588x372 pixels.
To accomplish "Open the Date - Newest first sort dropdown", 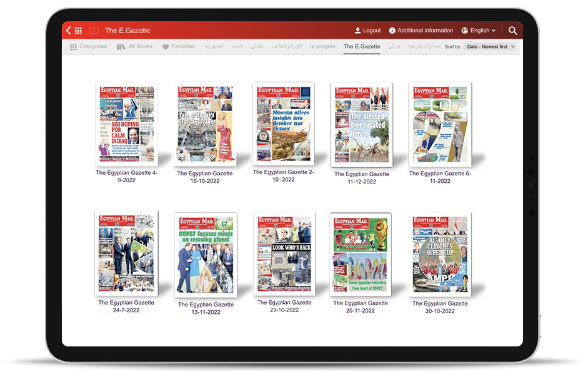I will tap(490, 47).
